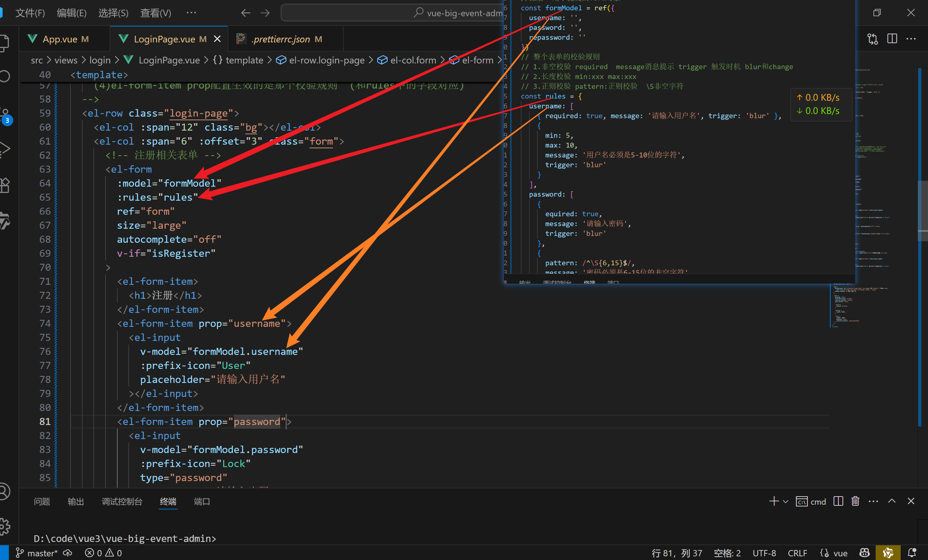
Task: Open new terminal profile dropdown arrow
Action: pos(785,501)
